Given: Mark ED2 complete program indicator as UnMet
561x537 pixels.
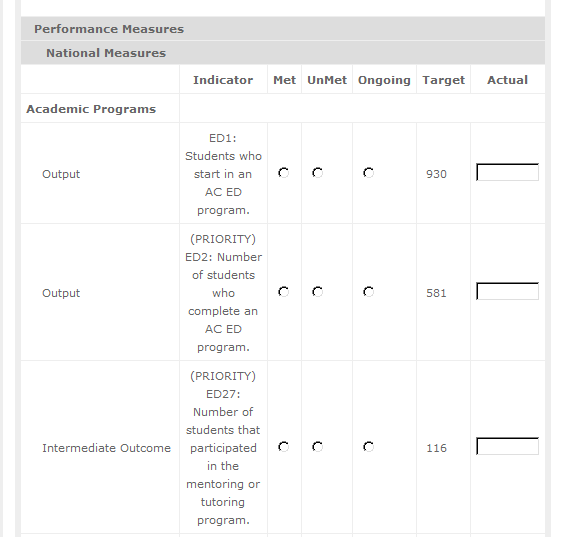Looking at the screenshot, I should click(318, 292).
